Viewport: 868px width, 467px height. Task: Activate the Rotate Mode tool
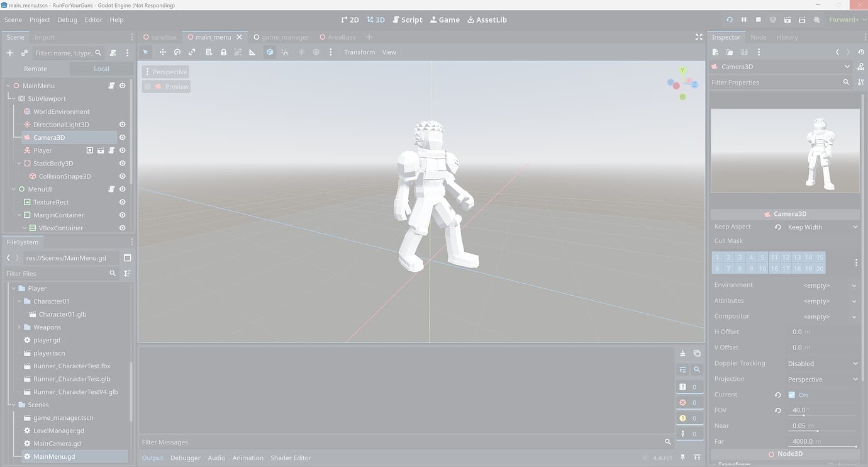tap(177, 52)
